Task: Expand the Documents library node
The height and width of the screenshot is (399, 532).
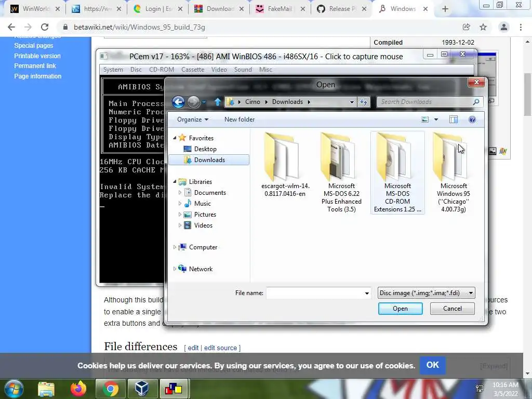Action: point(180,193)
